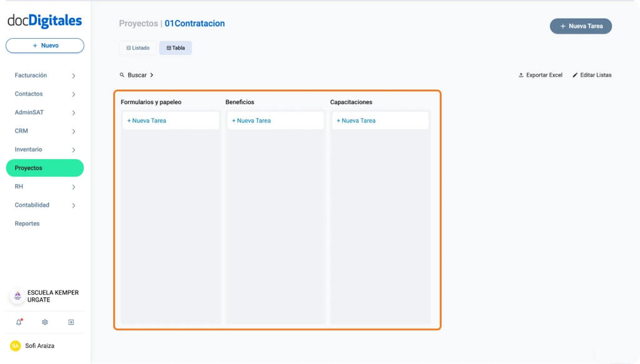Viewport: 640px width, 364px height.
Task: Click the + Nuevo button
Action: [x=44, y=45]
